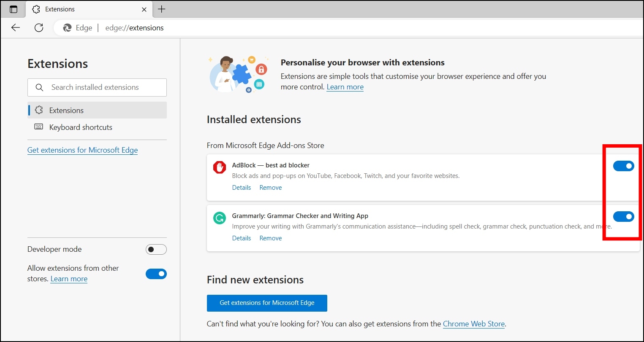The height and width of the screenshot is (342, 644).
Task: Refresh the page
Action: (x=39, y=28)
